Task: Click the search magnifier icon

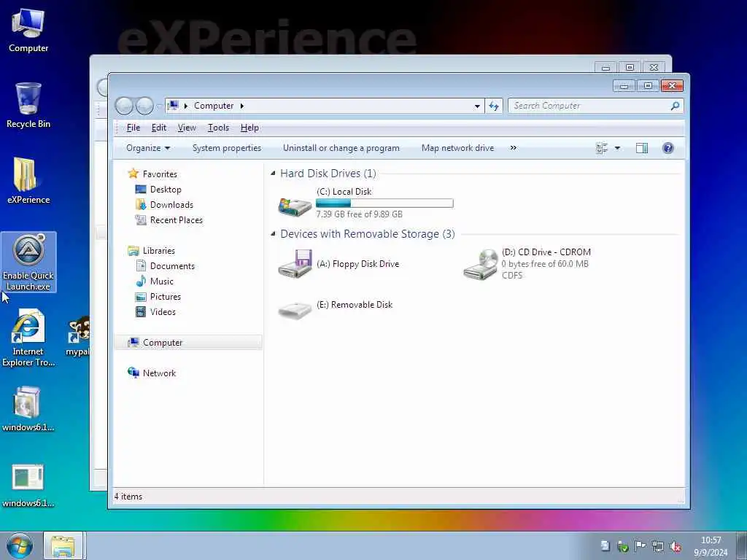Action: 675,106
